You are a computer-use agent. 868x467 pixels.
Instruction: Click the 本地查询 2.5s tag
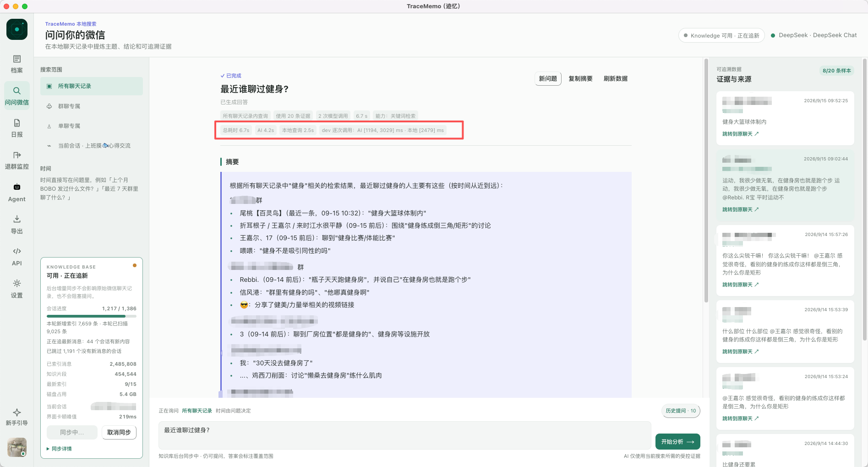click(x=298, y=130)
